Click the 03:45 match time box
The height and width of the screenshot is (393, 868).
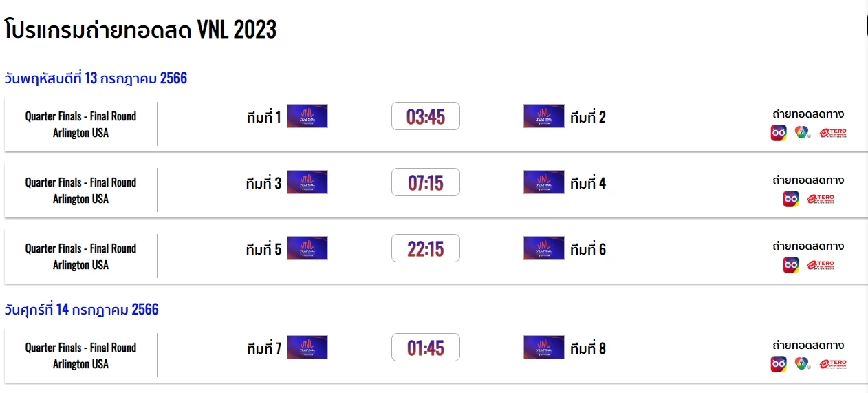coord(426,116)
